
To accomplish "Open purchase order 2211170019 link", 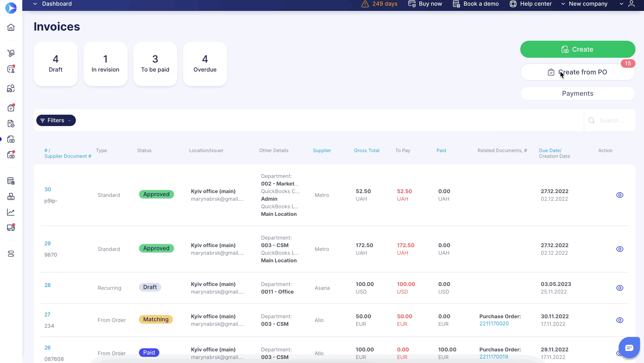I will coord(493,357).
